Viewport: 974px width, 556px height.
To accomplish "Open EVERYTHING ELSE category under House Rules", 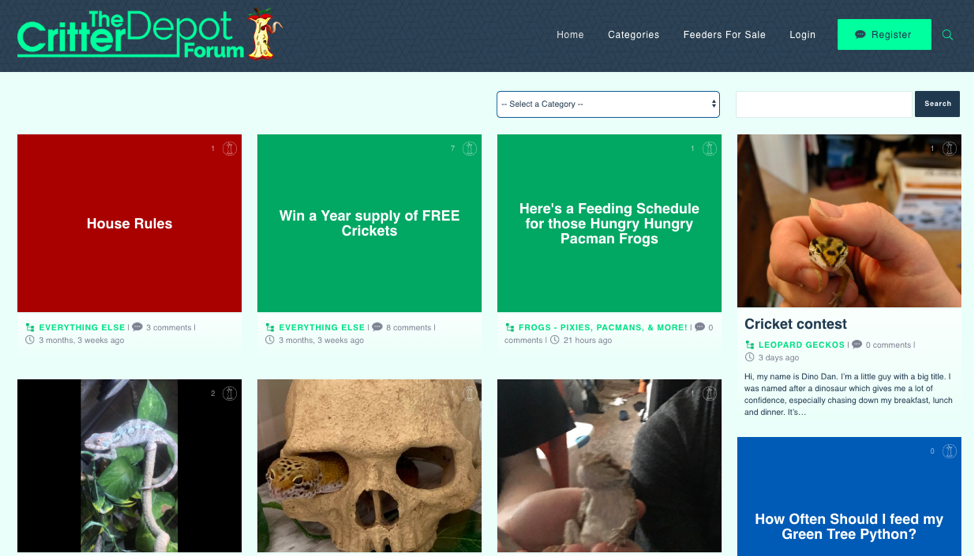I will click(x=82, y=327).
